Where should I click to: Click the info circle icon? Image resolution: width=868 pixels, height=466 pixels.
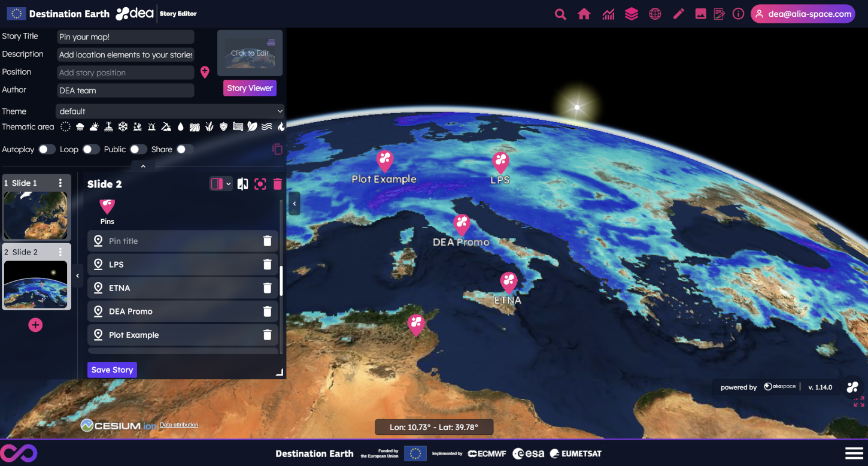pos(738,14)
